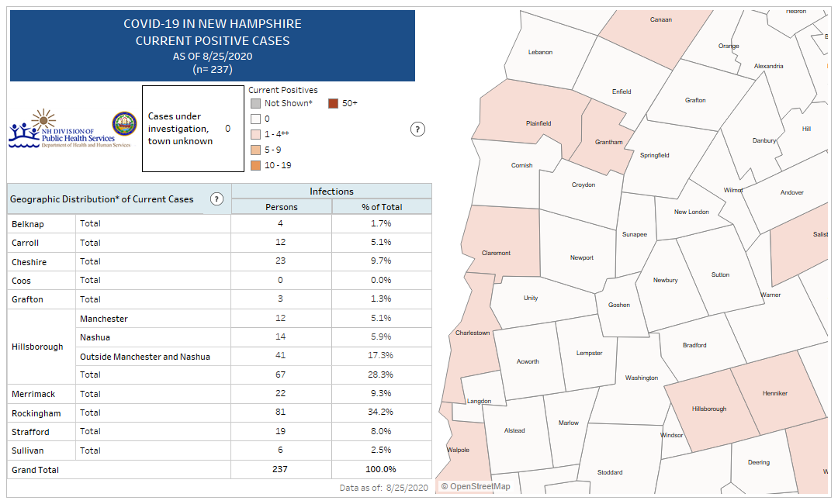Open the OpenStreetMap attribution link
The height and width of the screenshot is (504, 838).
(x=476, y=486)
